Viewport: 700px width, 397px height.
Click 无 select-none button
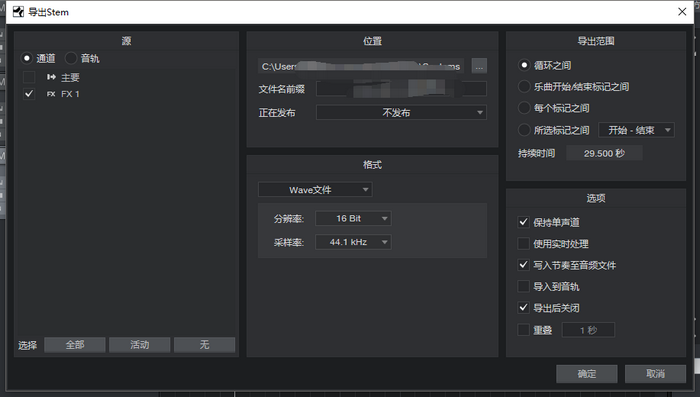tap(204, 345)
